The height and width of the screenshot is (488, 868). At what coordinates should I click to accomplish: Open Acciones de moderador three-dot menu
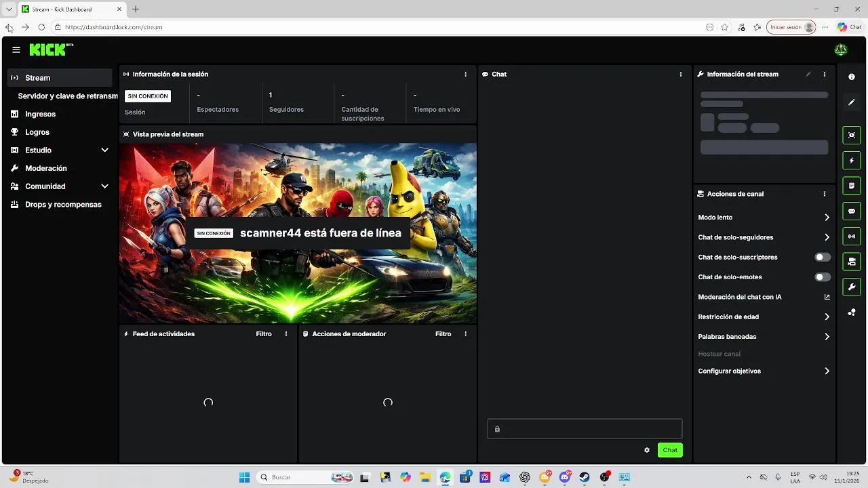[x=465, y=334]
